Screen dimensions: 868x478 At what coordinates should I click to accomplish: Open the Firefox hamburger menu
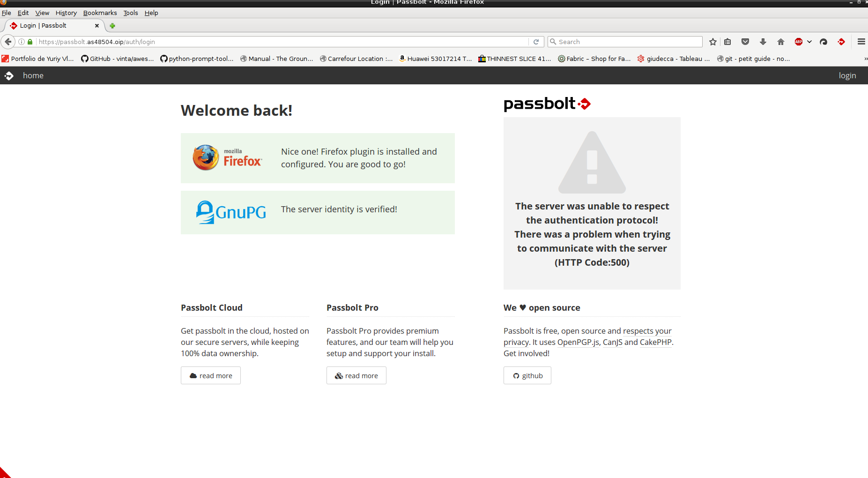(861, 42)
